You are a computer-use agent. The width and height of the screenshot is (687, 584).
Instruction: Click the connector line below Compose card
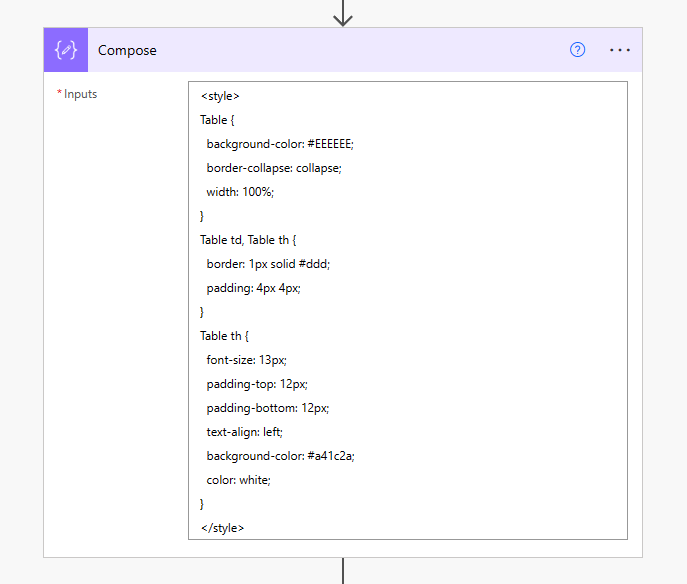coord(343,571)
